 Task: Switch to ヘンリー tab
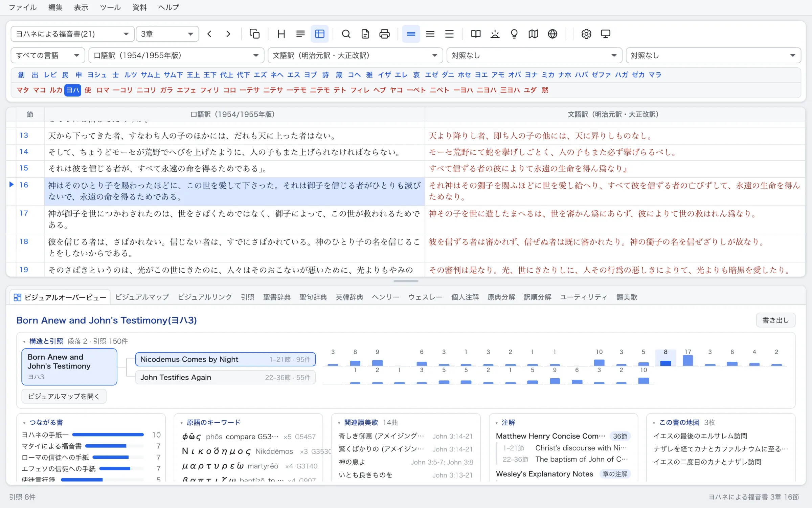tap(386, 297)
